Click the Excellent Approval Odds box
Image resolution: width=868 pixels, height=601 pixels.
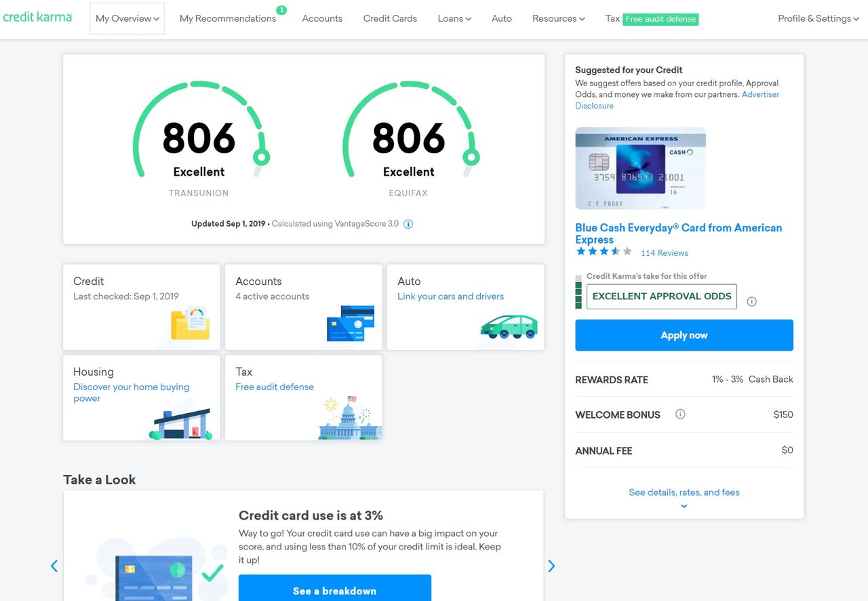(x=662, y=296)
